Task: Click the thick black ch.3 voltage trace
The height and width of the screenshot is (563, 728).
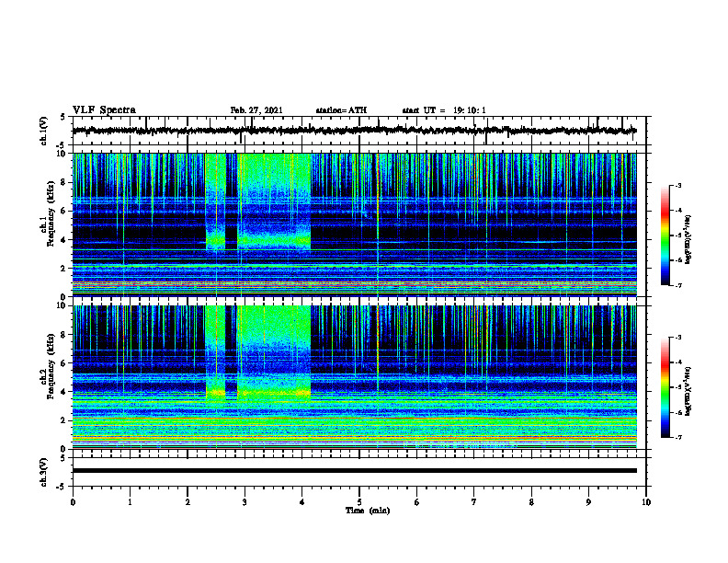Action: tap(355, 471)
